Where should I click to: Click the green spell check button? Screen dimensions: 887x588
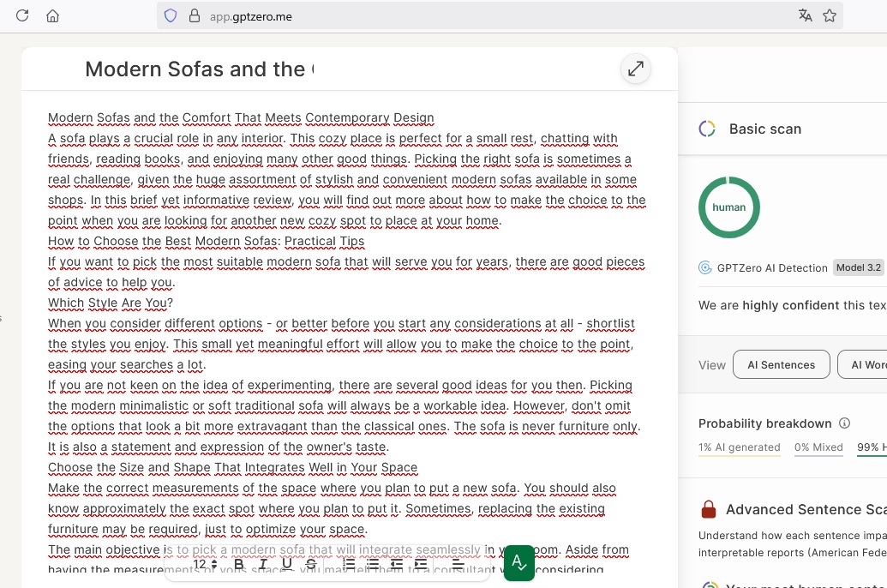[x=518, y=563]
